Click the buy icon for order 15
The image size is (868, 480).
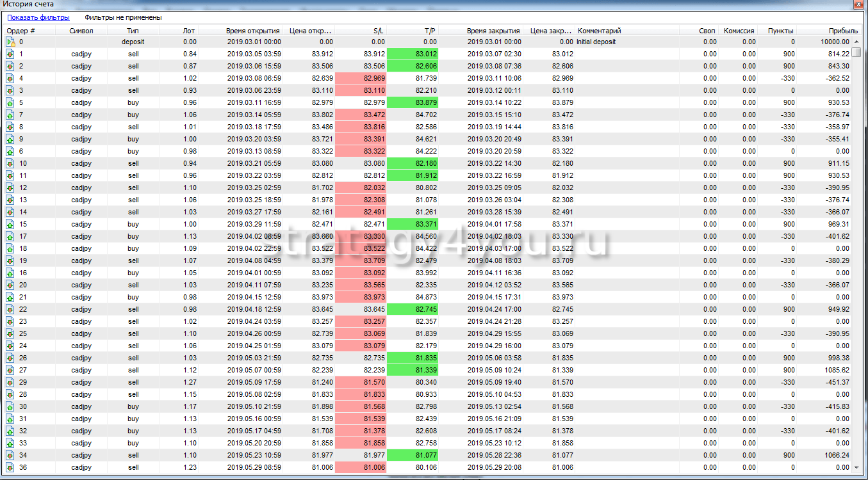[x=10, y=225]
